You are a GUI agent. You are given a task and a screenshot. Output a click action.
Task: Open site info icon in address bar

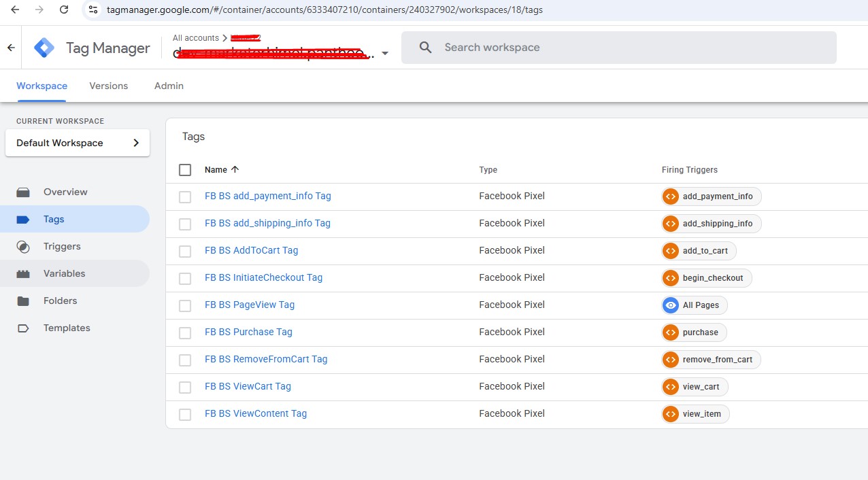[x=93, y=10]
